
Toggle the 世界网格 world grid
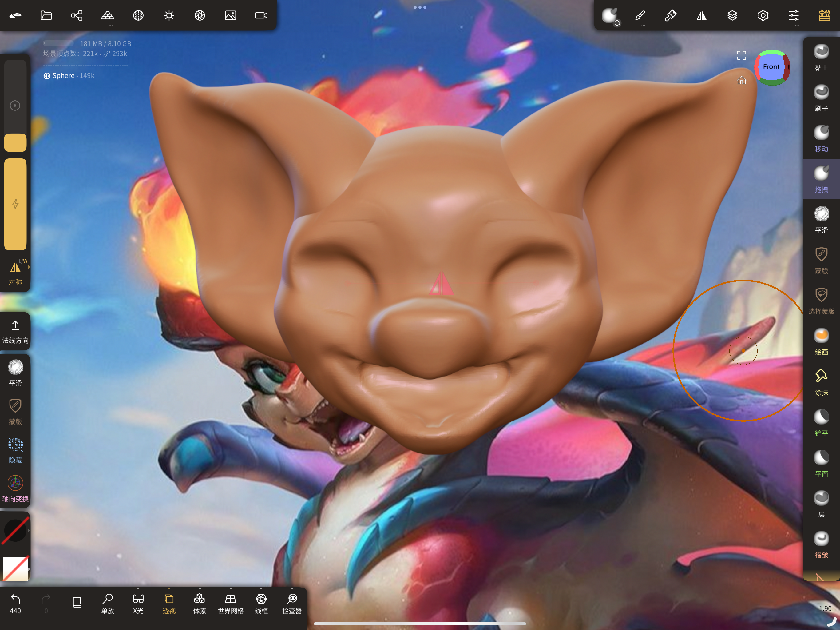click(231, 604)
